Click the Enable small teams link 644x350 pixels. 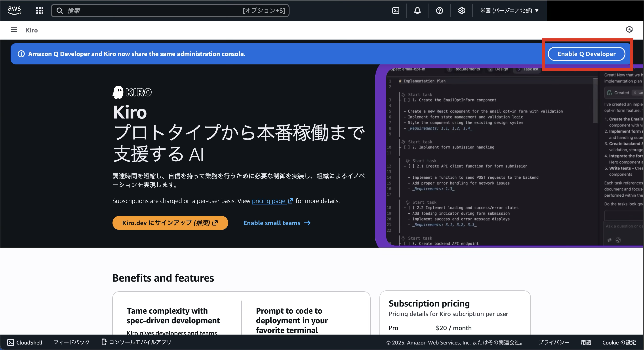pos(277,223)
